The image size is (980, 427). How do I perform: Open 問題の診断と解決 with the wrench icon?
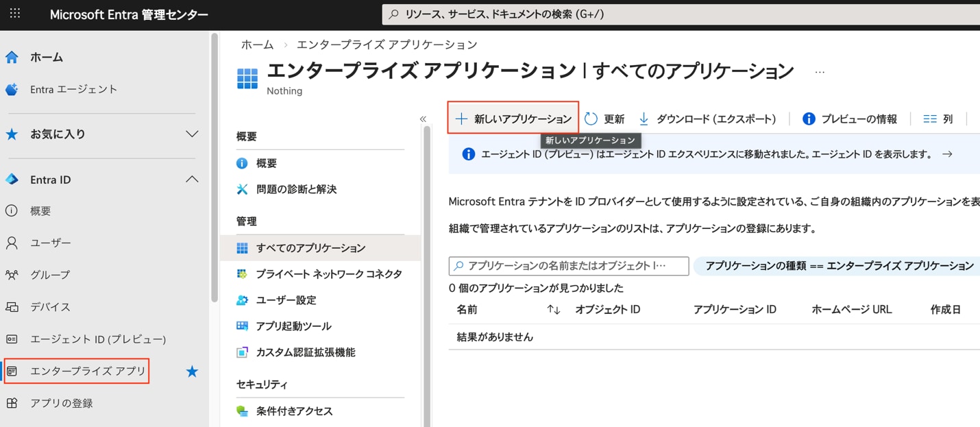pos(243,188)
